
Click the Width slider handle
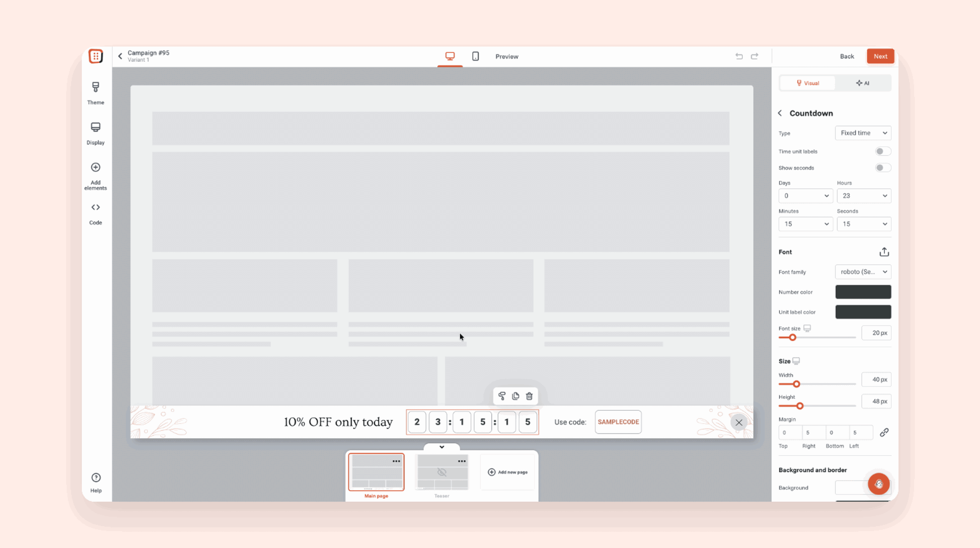point(796,384)
